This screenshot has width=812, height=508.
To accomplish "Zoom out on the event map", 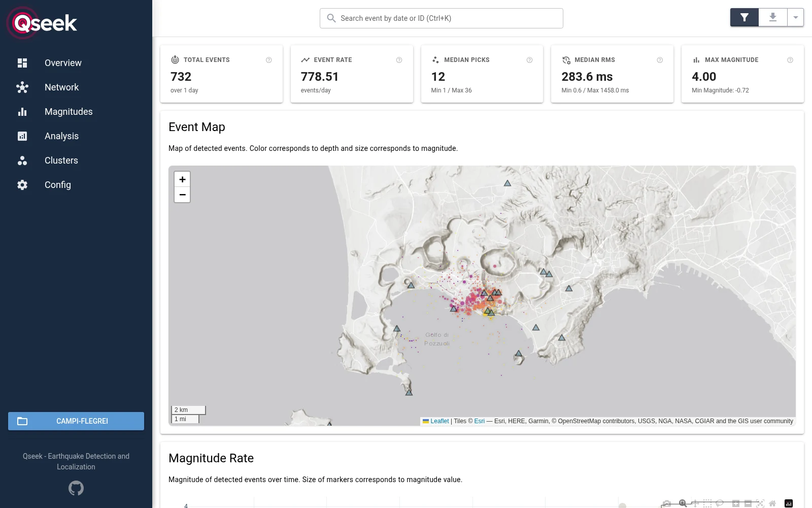I will pos(182,195).
